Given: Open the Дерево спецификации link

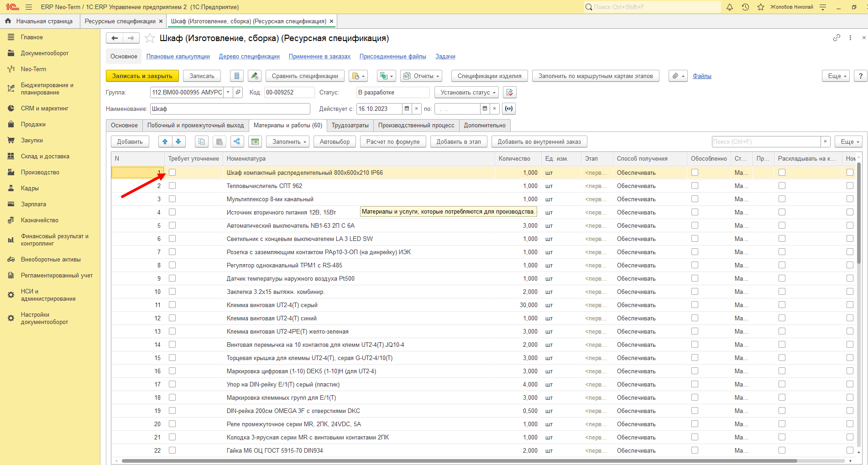Looking at the screenshot, I should click(249, 57).
